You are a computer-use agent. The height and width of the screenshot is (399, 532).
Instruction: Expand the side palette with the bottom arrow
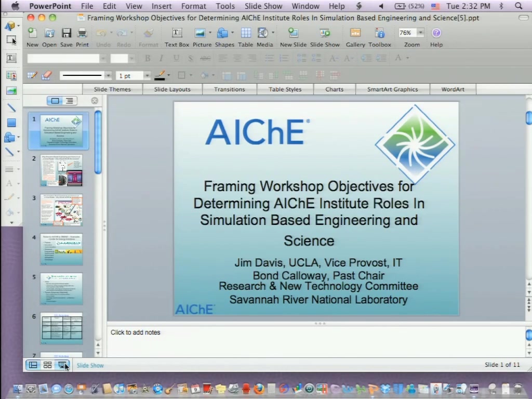[x=11, y=223]
